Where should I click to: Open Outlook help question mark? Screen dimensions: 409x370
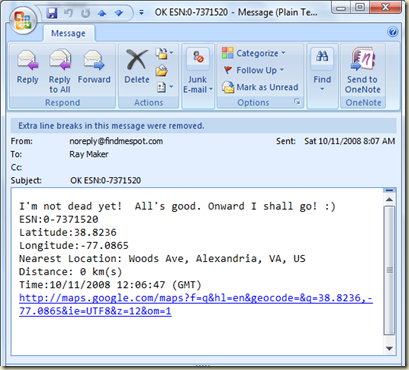[x=393, y=32]
